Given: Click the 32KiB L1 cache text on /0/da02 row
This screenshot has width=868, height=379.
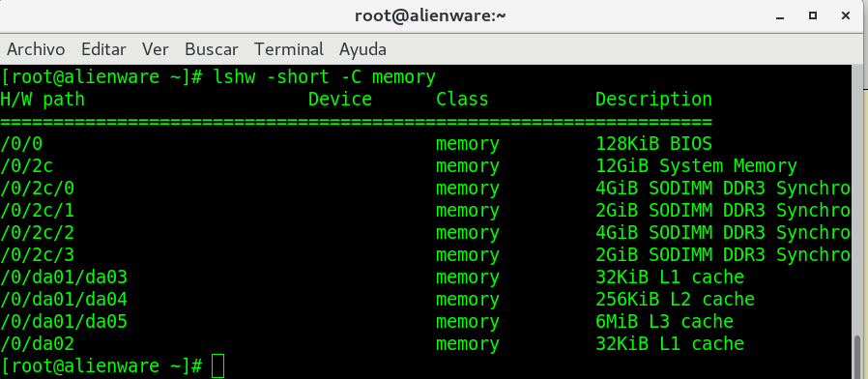Looking at the screenshot, I should 670,343.
